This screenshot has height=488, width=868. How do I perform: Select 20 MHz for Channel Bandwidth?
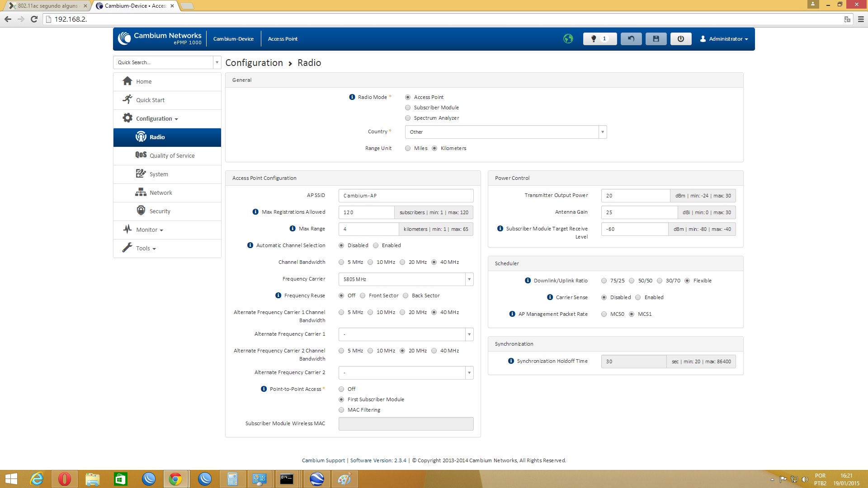402,262
